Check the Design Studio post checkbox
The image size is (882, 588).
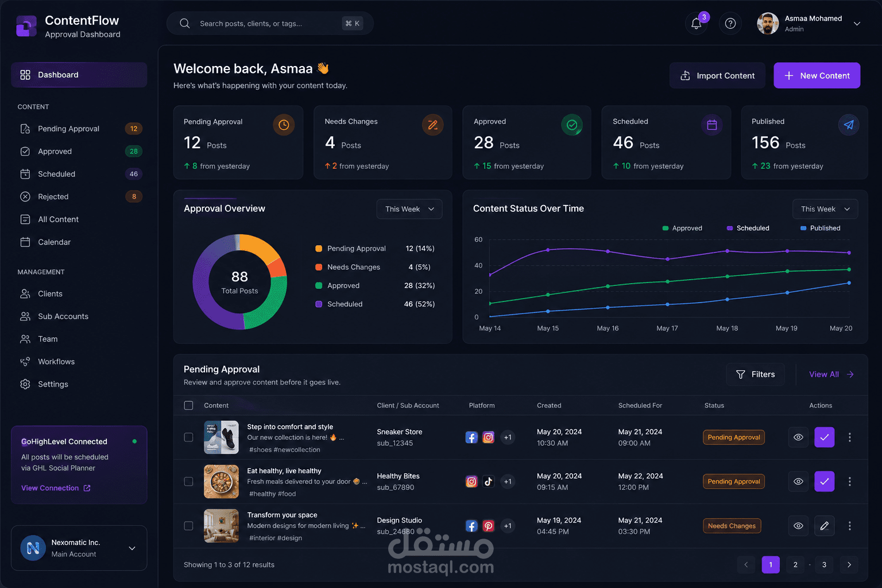click(188, 525)
